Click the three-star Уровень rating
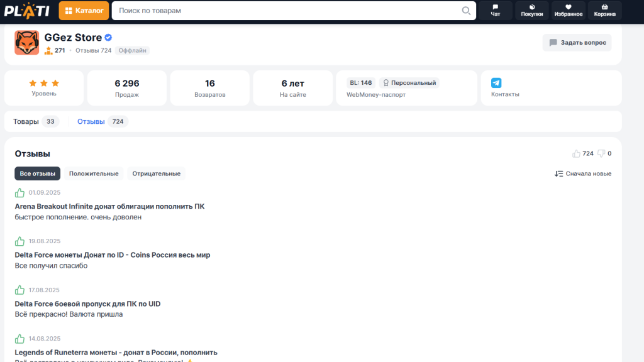Viewport: 644px width, 362px height. [44, 84]
